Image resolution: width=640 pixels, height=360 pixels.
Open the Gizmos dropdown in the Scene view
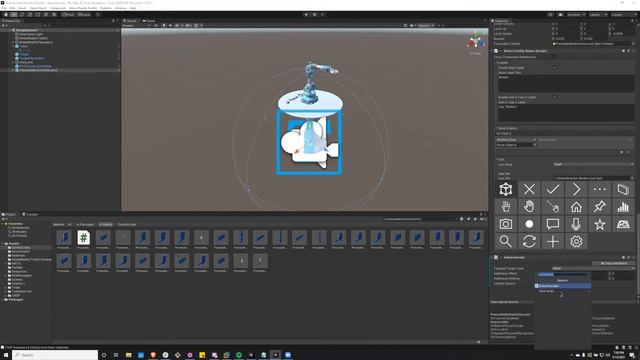[426, 25]
